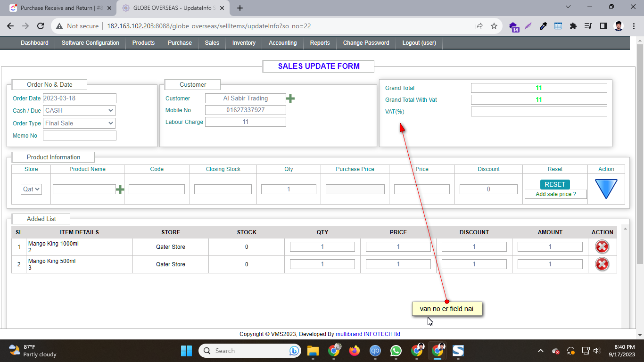Viewport: 644px width, 362px height.
Task: Open the Inventory menu
Action: tap(244, 43)
